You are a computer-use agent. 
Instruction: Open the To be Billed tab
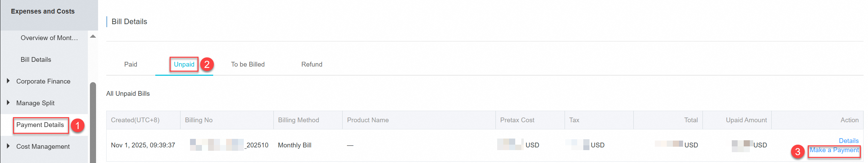(x=248, y=64)
